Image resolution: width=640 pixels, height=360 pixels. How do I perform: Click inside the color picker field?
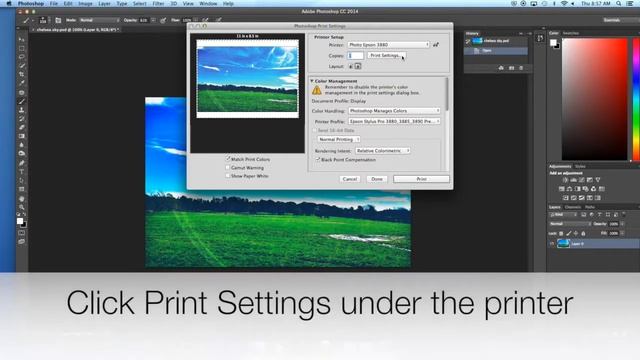tap(594, 99)
